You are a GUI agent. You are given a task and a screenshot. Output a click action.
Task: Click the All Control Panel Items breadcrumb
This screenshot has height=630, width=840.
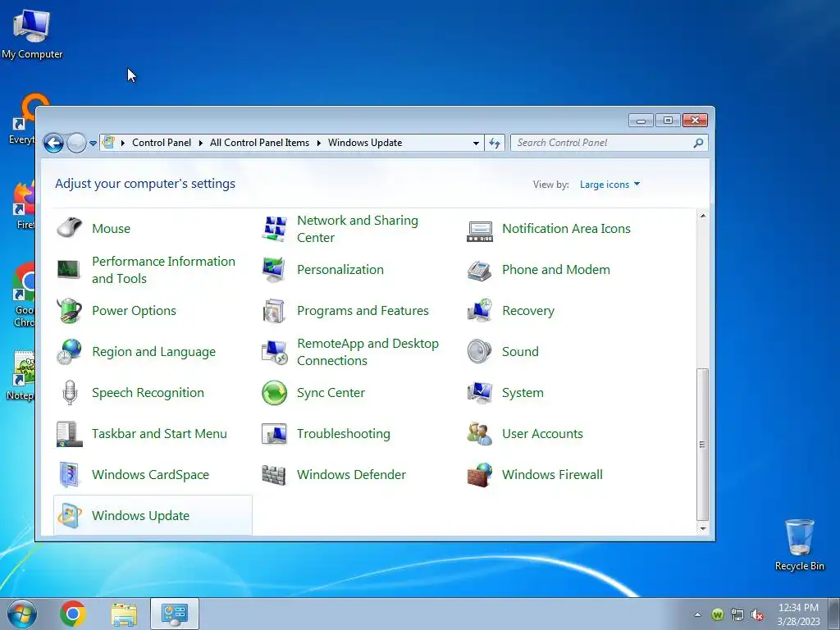coord(259,143)
